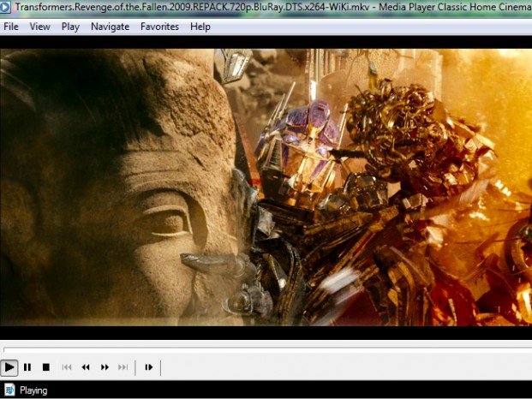Expand the Play menu
Screen dimensions: 532x399
click(70, 27)
